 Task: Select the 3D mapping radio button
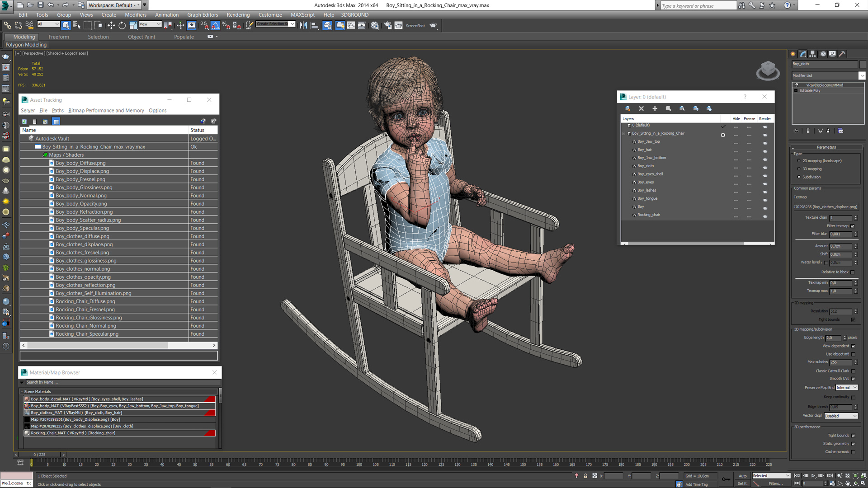click(x=799, y=169)
